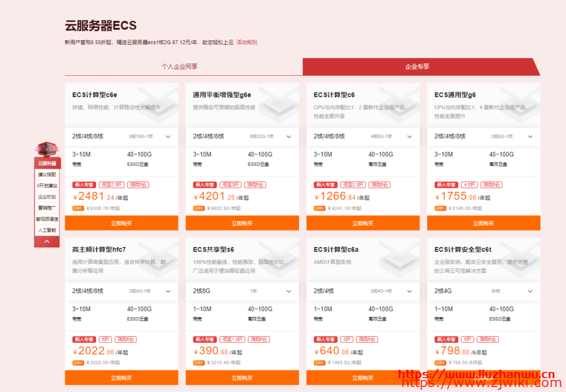Click 立即购买 for 高主频计算型hfc7
Viewport: 566px width, 392px height.
(121, 378)
